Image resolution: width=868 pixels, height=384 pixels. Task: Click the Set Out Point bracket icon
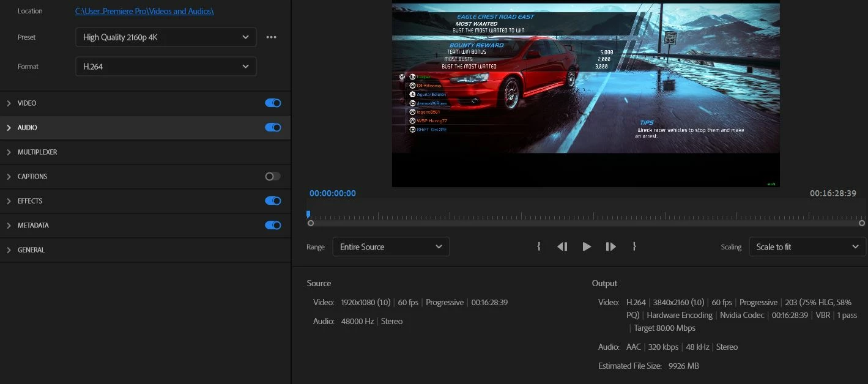point(634,246)
